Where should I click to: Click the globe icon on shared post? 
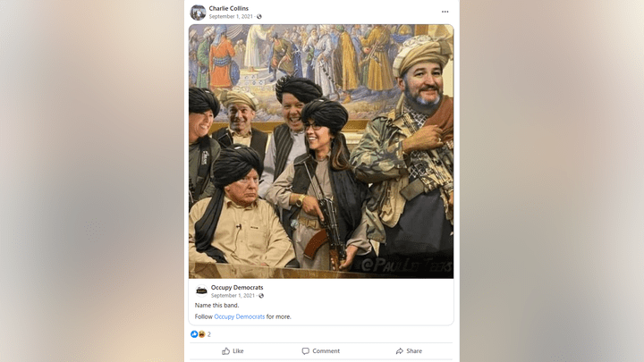(x=261, y=296)
